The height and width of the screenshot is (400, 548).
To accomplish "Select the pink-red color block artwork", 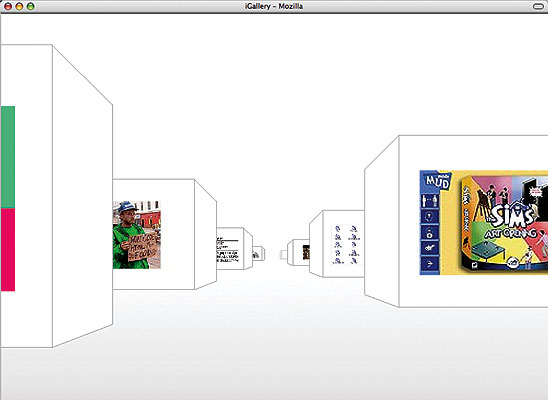I will [x=8, y=250].
